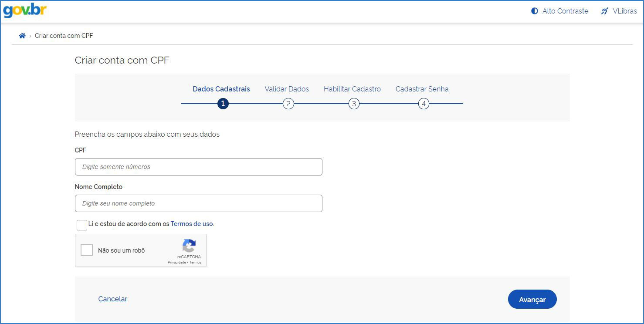This screenshot has height=324, width=644.
Task: Click the Cancelar link
Action: pos(113,299)
